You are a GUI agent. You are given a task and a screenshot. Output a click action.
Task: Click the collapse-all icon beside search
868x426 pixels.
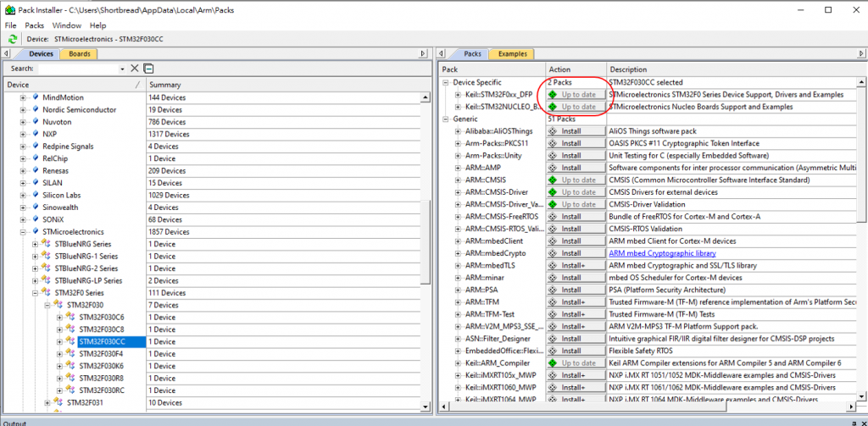(x=147, y=69)
